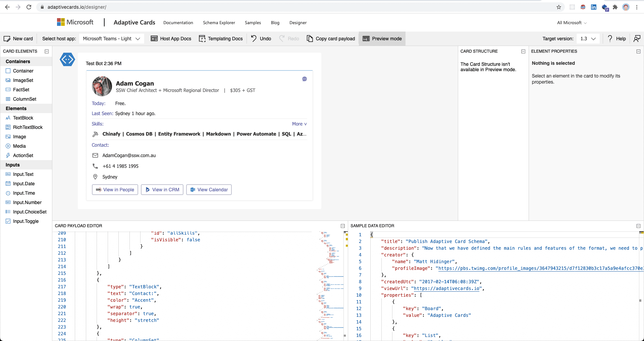Open Templating Docs from toolbar
644x341 pixels.
pyautogui.click(x=221, y=39)
